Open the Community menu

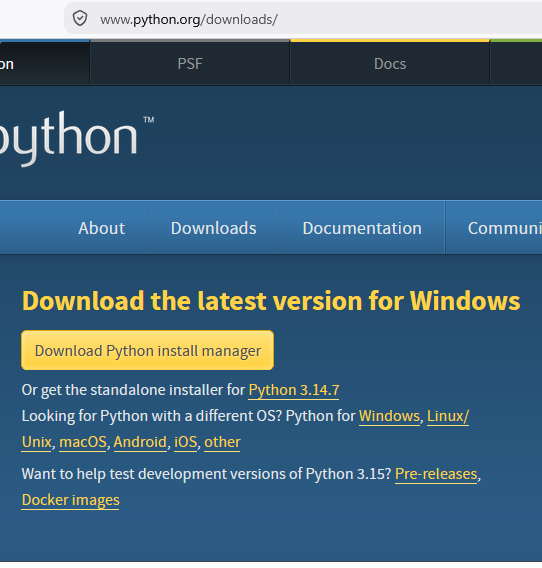[505, 228]
